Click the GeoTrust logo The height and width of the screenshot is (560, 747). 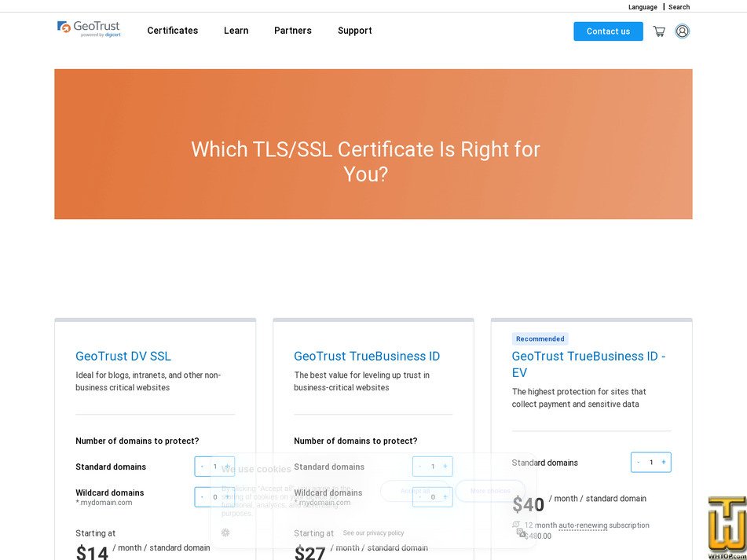[x=89, y=30]
